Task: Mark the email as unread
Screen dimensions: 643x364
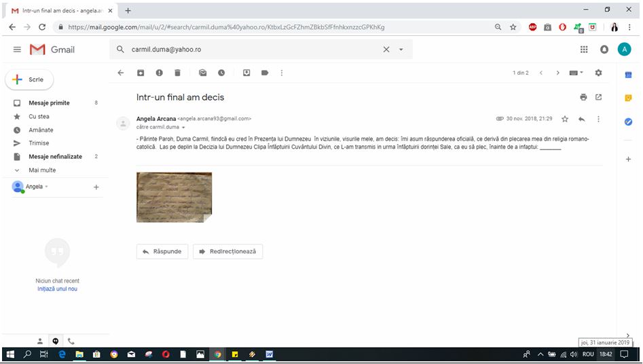Action: click(202, 73)
